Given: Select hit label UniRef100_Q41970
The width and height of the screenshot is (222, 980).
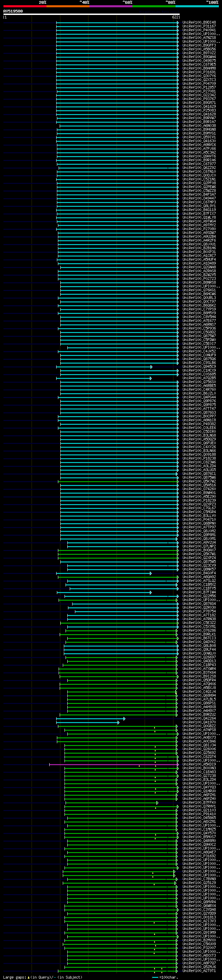Looking at the screenshot, I should tap(199, 722).
